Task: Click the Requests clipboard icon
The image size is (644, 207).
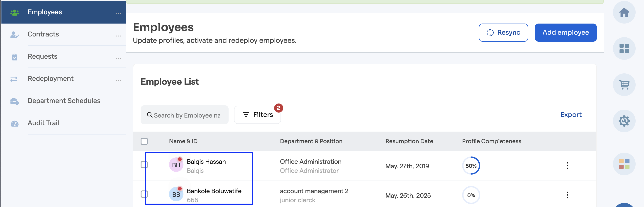Action: pos(15,57)
